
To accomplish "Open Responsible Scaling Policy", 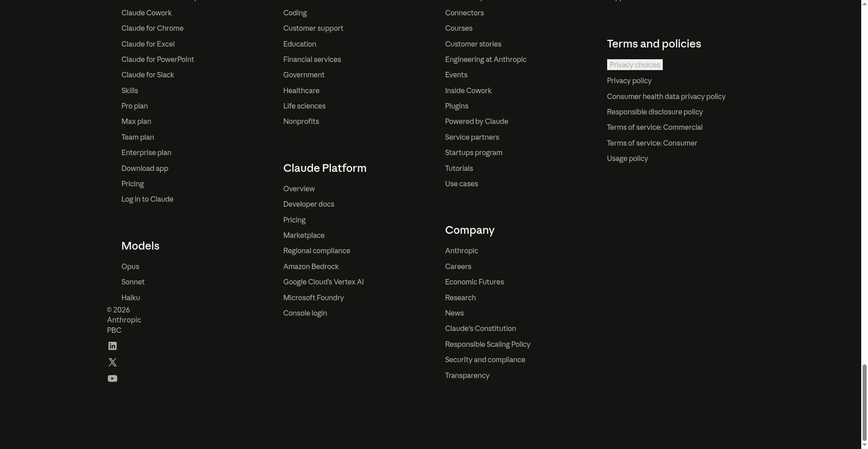I will (x=487, y=344).
